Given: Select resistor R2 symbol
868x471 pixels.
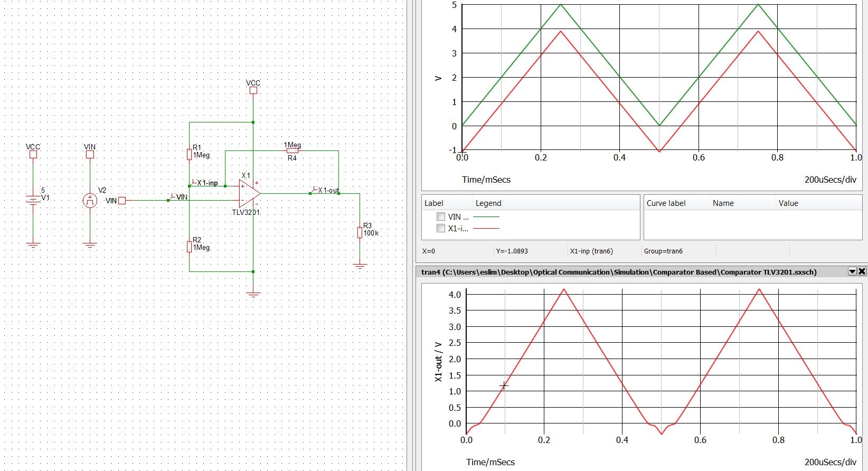Looking at the screenshot, I should [x=189, y=247].
